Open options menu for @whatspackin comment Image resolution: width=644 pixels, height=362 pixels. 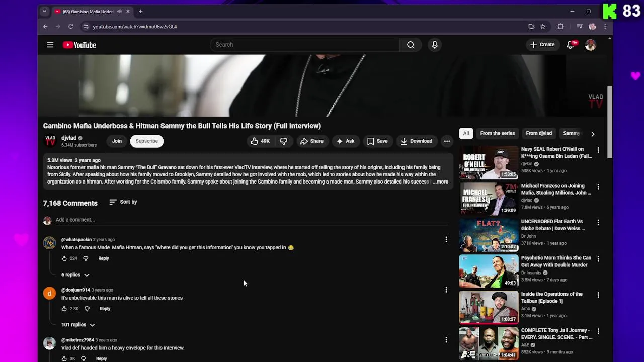446,240
